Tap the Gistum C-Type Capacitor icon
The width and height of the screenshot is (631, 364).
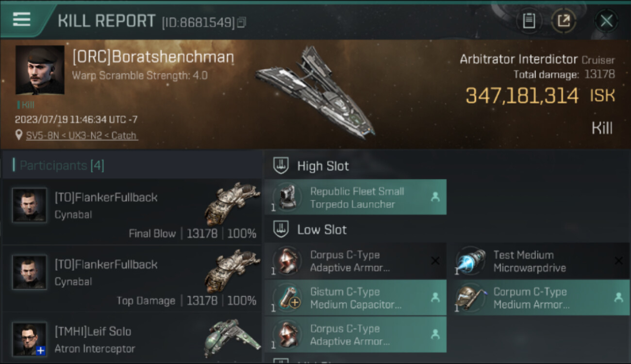pyautogui.click(x=287, y=298)
